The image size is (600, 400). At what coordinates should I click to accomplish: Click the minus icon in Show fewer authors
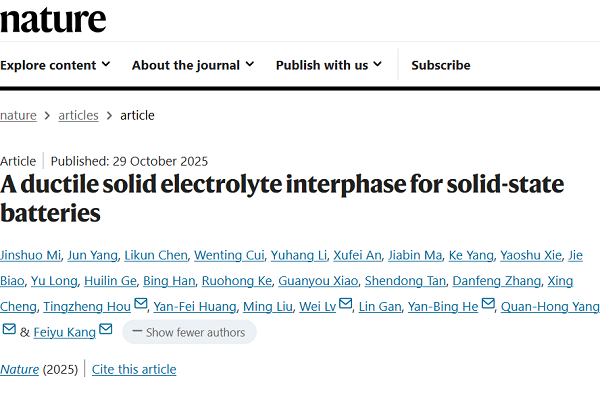pos(137,332)
